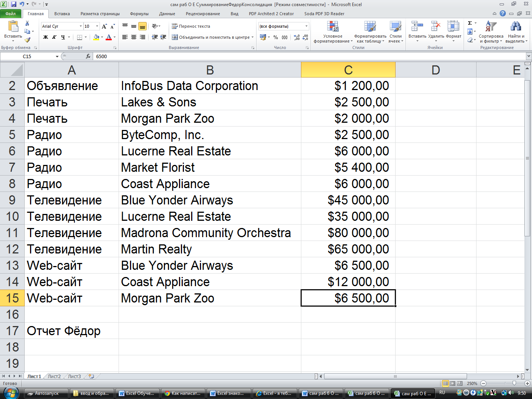Click the Copy icon in clipboard group
The image size is (532, 399).
pos(27,32)
